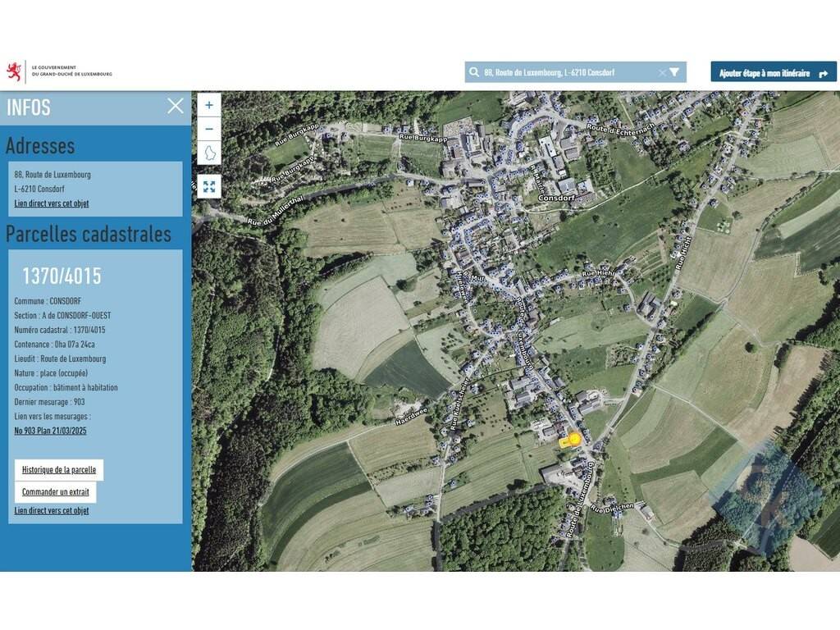This screenshot has width=840, height=630.
Task: Click the blue overview compass in map corner
Action: tap(765, 495)
